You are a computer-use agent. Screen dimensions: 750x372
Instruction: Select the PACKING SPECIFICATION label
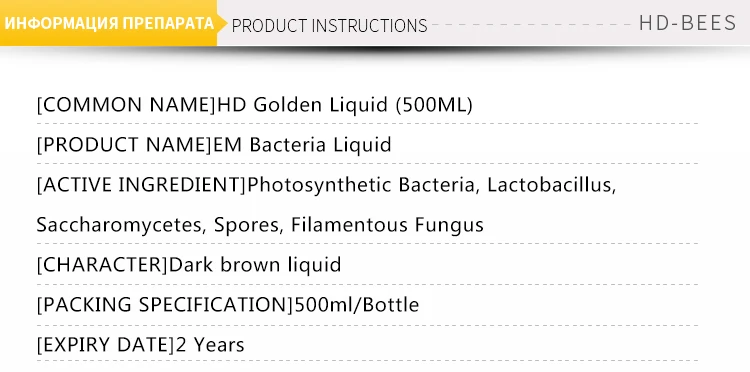(165, 305)
